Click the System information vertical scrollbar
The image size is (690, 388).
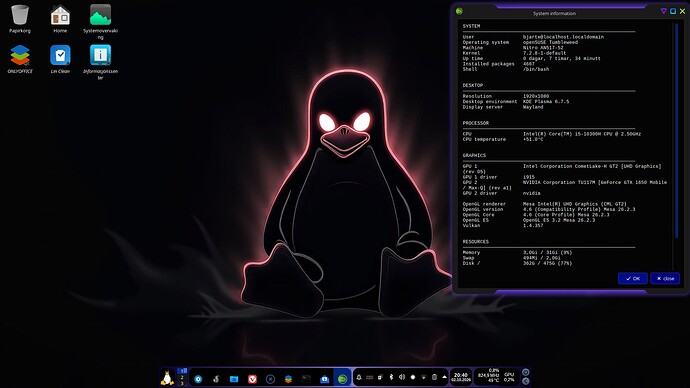(677, 132)
